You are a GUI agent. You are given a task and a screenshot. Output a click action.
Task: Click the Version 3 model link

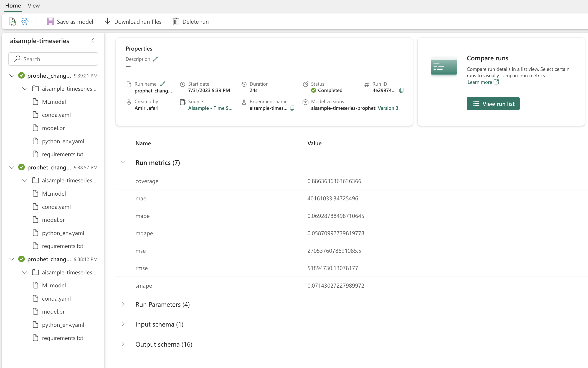tap(388, 108)
